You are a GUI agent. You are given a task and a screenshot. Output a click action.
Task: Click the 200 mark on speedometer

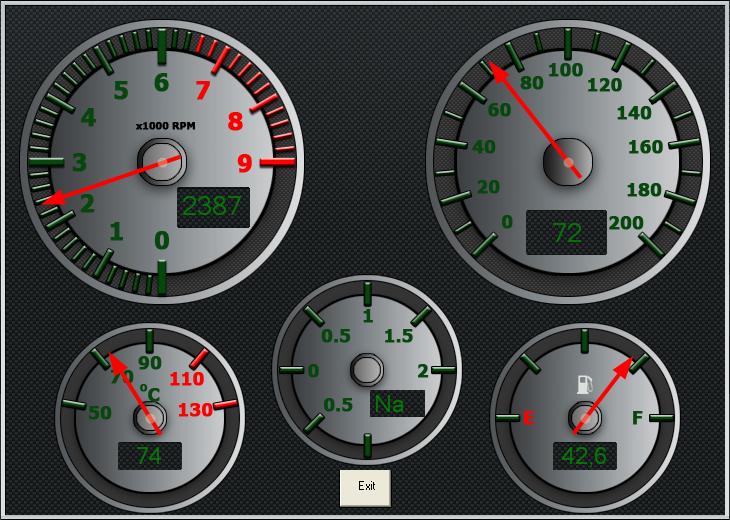(625, 222)
